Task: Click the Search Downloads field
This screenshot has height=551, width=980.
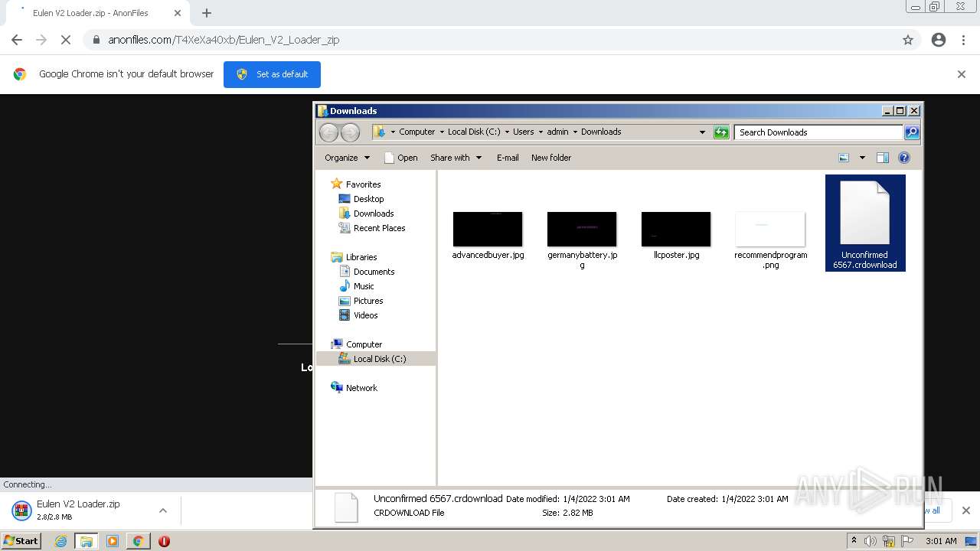Action: [818, 132]
